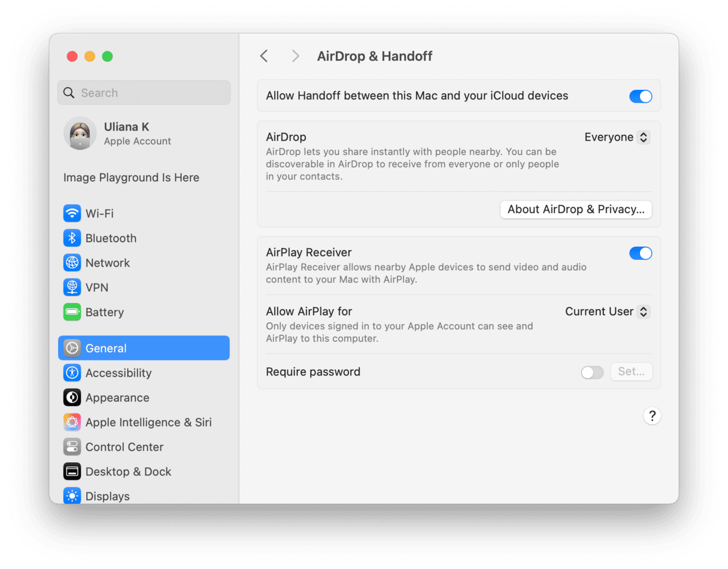728x569 pixels.
Task: Select the VPN sidebar label
Action: coord(97,287)
